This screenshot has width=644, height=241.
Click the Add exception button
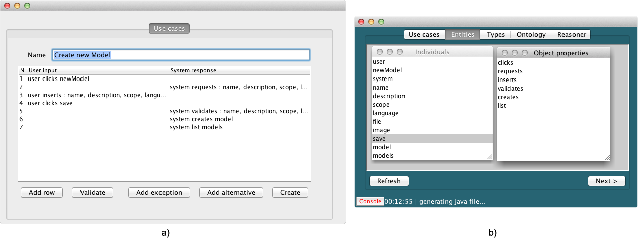[159, 192]
